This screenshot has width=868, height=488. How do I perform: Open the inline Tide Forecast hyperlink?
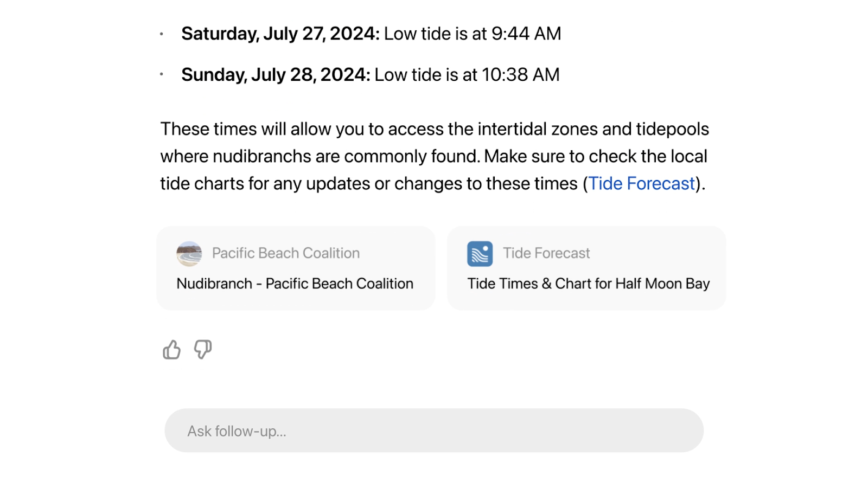(642, 184)
